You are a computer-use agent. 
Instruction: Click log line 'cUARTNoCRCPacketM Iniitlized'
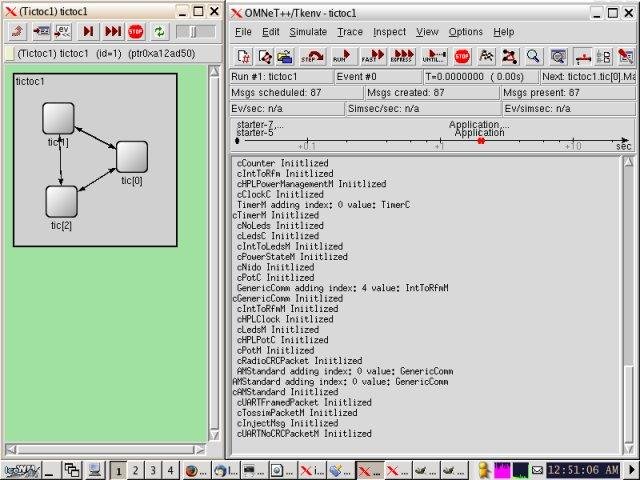[x=304, y=433]
